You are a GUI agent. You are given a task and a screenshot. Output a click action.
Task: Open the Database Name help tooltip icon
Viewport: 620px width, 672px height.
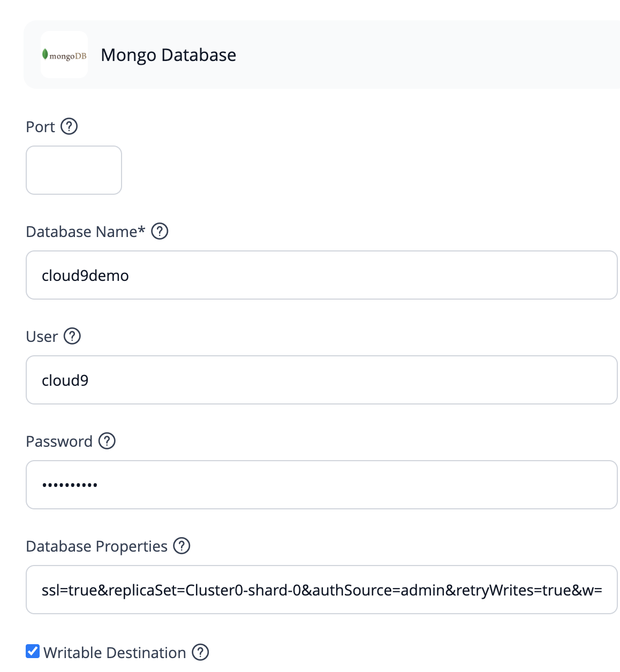point(160,232)
